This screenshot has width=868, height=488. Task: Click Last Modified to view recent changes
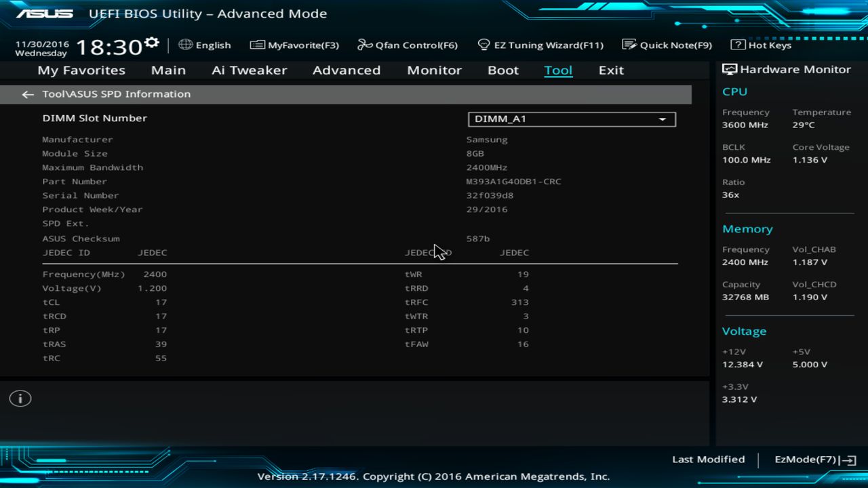pos(708,459)
